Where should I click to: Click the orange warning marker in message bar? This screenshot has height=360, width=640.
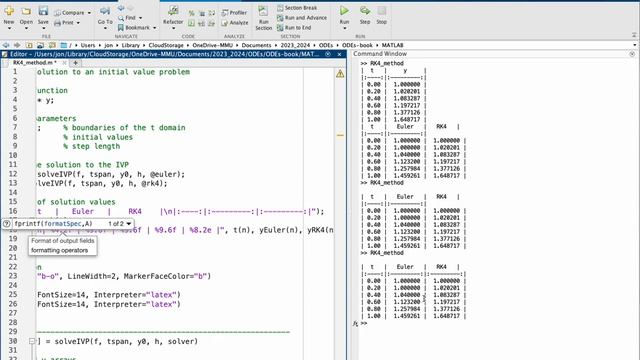click(340, 135)
